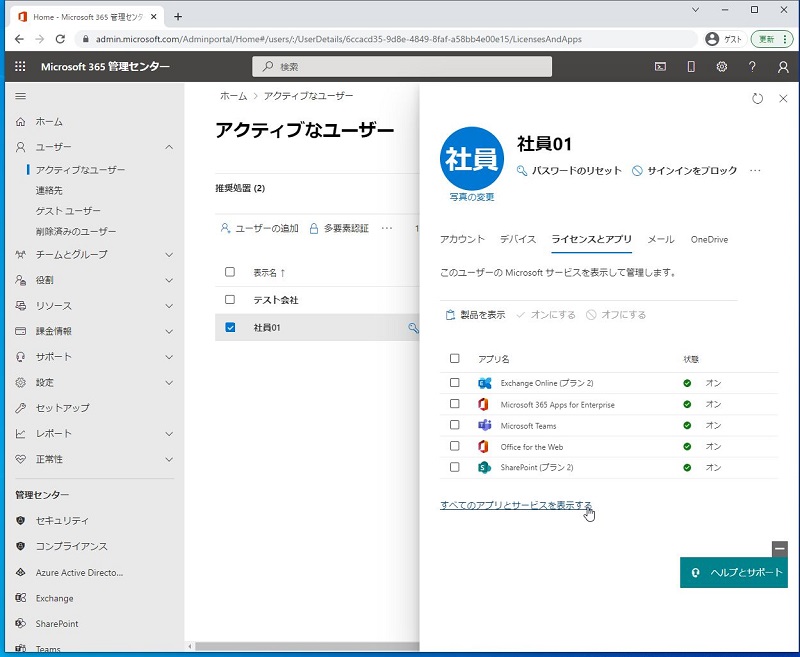Check the Microsoft Teams checkbox
Viewport: 800px width, 657px height.
(x=455, y=425)
